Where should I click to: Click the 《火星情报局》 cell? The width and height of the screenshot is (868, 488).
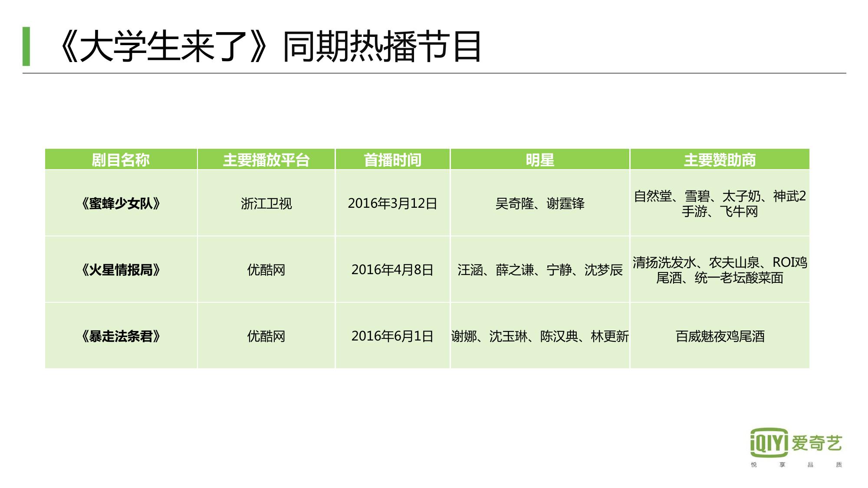[121, 269]
